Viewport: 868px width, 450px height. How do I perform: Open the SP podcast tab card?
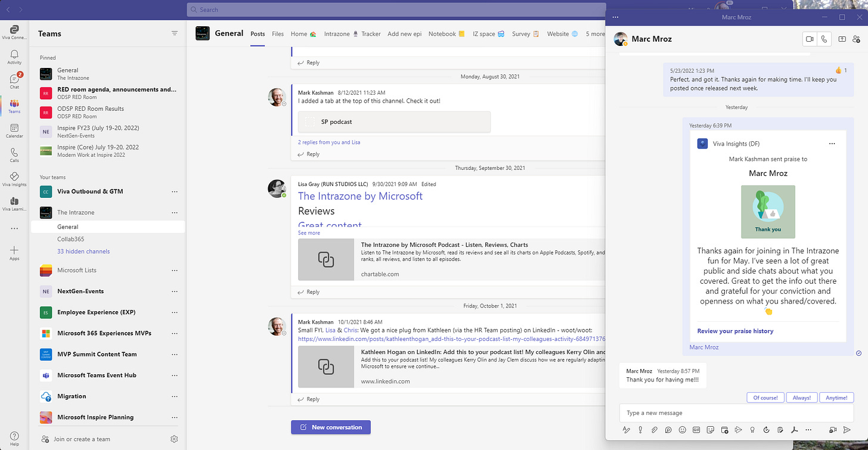click(x=394, y=122)
